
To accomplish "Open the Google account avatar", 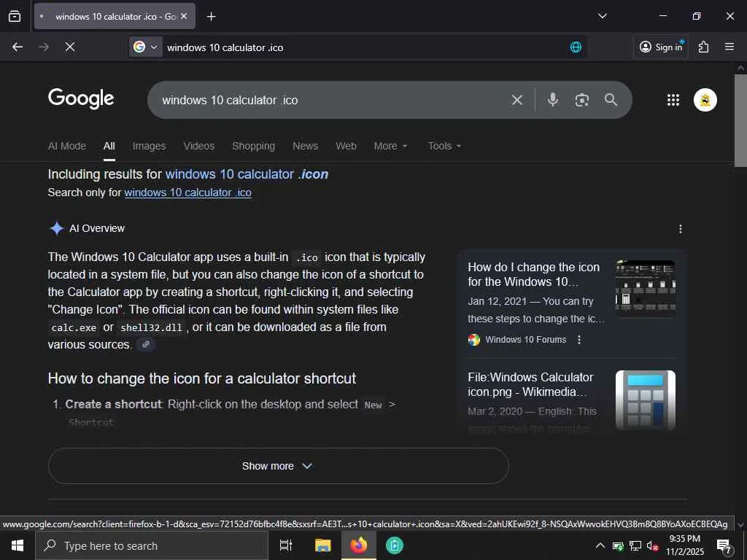I will tap(705, 100).
